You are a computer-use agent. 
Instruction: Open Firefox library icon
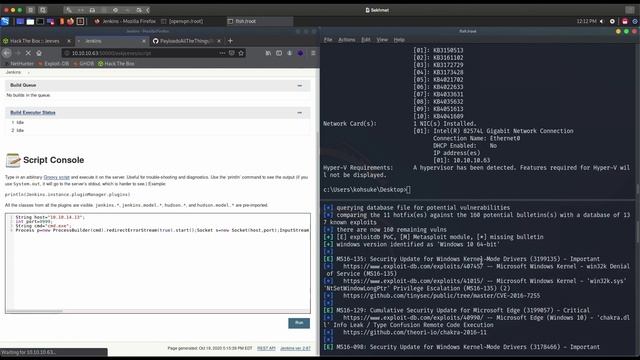click(x=268, y=53)
